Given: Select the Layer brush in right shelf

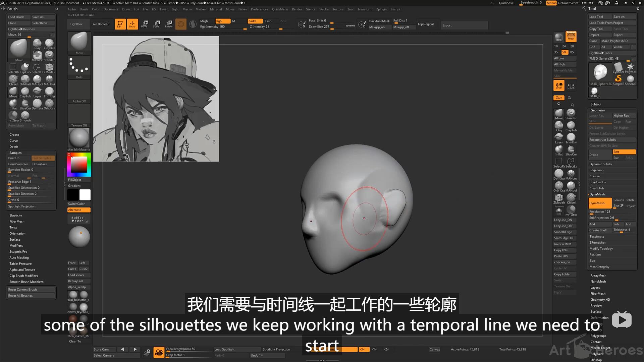Looking at the screenshot, I should click(x=559, y=138).
